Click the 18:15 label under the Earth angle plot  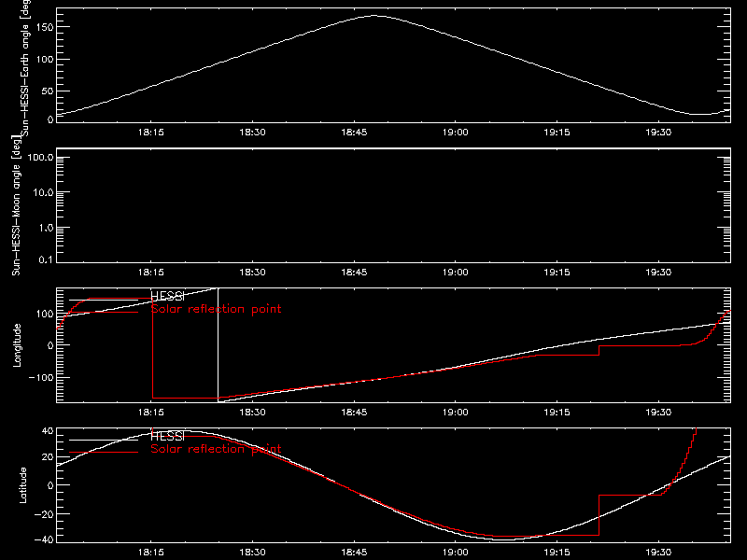tap(151, 132)
